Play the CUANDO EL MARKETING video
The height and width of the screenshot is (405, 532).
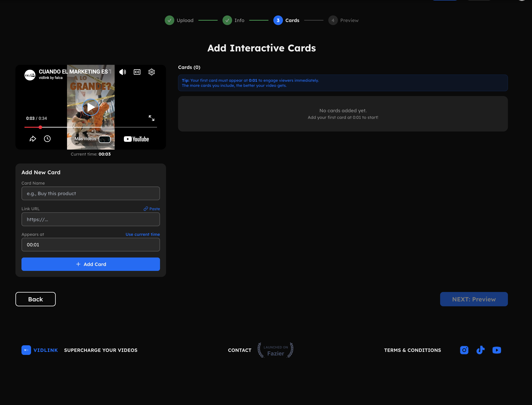(x=91, y=107)
